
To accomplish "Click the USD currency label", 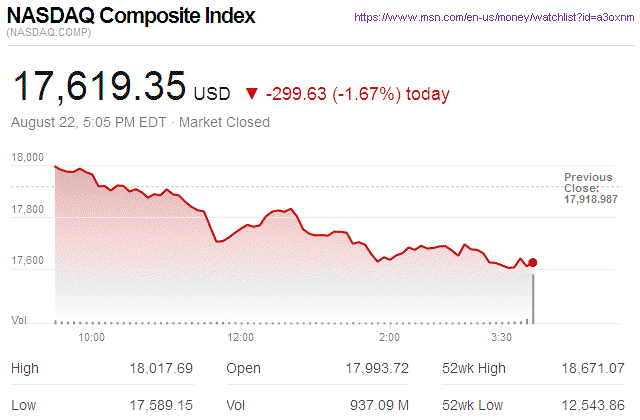I will [x=212, y=94].
